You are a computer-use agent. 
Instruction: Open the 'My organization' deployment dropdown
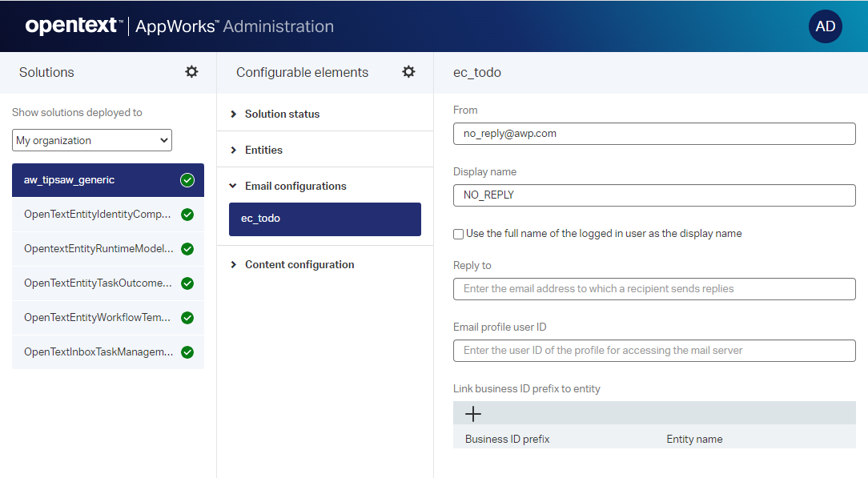pyautogui.click(x=92, y=140)
